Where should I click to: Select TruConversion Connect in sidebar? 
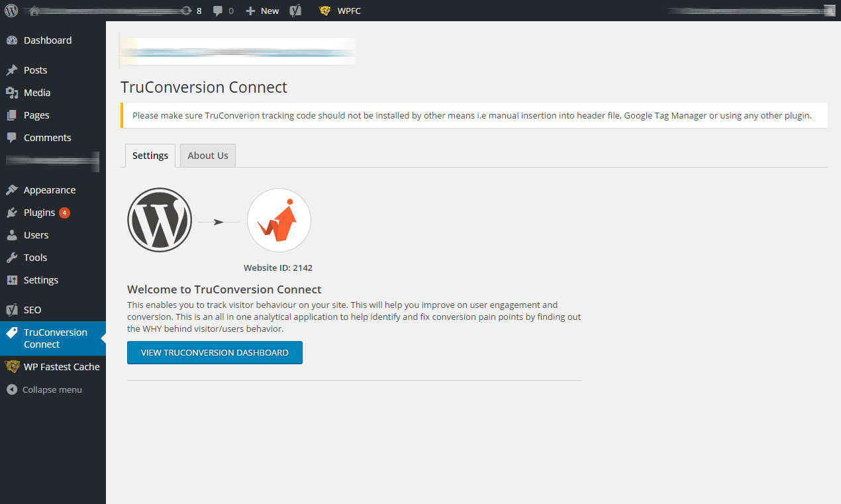(53, 338)
